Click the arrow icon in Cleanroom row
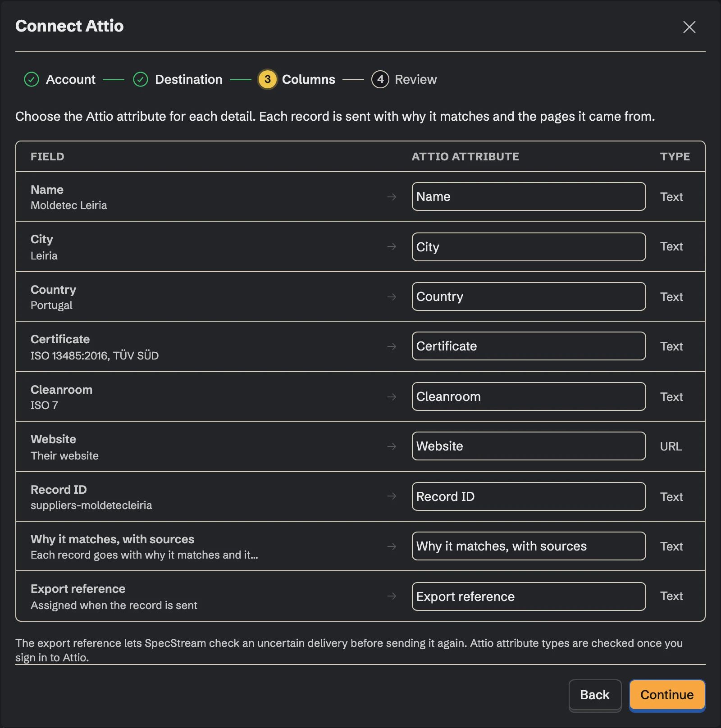721x728 pixels. pyautogui.click(x=392, y=397)
